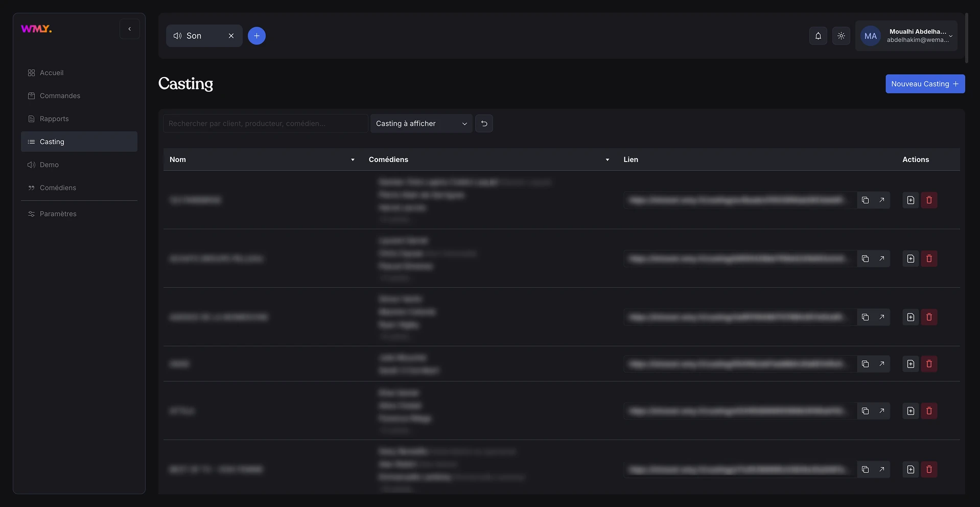This screenshot has height=507, width=980.
Task: Delete the sixth casting row
Action: pyautogui.click(x=929, y=470)
